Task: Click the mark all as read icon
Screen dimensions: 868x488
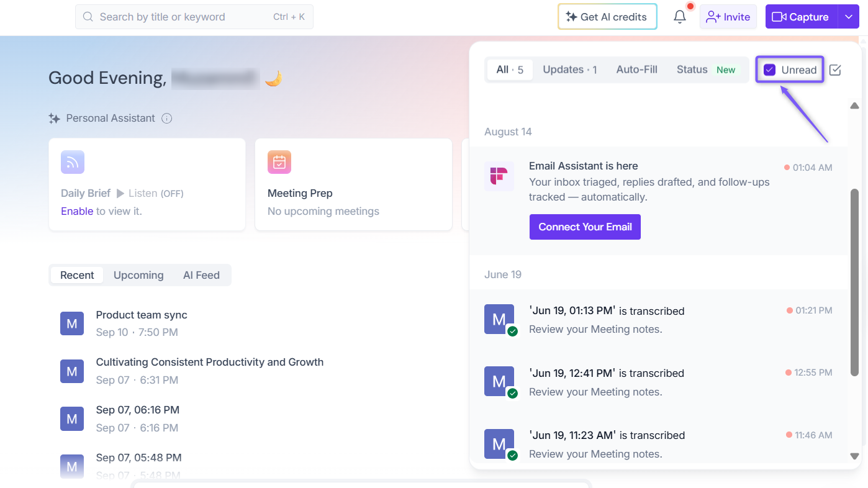Action: pos(835,70)
